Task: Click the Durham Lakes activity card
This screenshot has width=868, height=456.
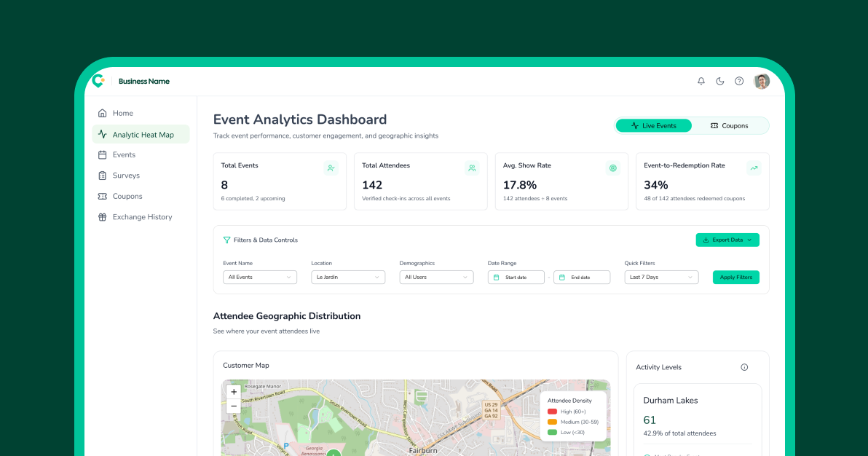Action: 698,420
